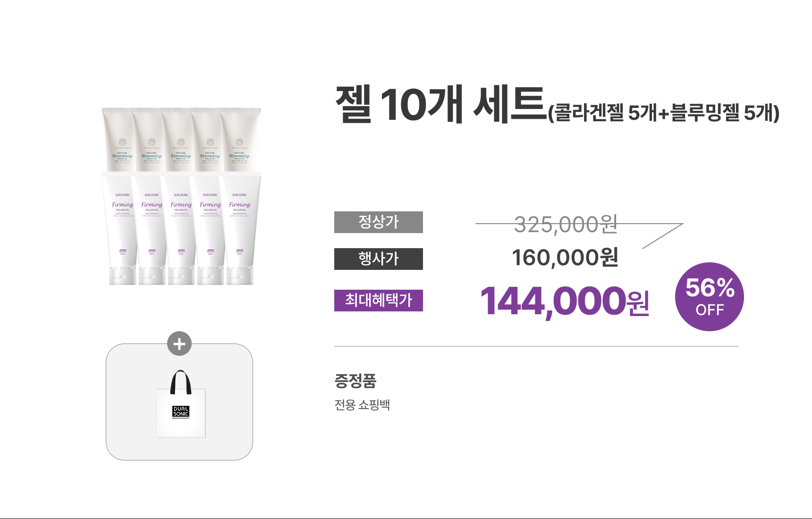Screen dimensions: 812x519
Task: Click the gray 정상가 label
Action: coord(378,222)
